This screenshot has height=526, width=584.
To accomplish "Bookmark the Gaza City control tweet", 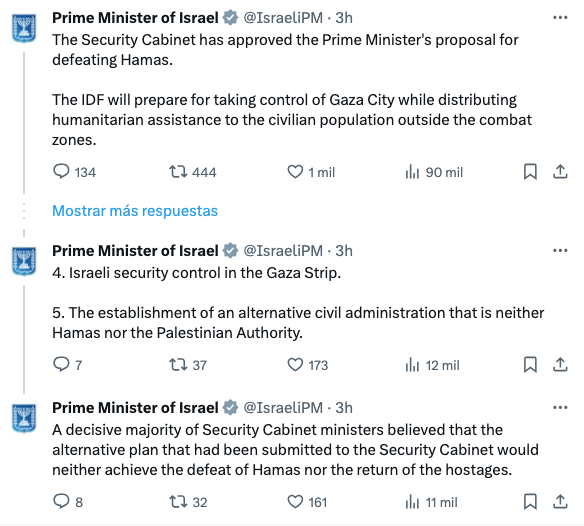I will pyautogui.click(x=530, y=172).
